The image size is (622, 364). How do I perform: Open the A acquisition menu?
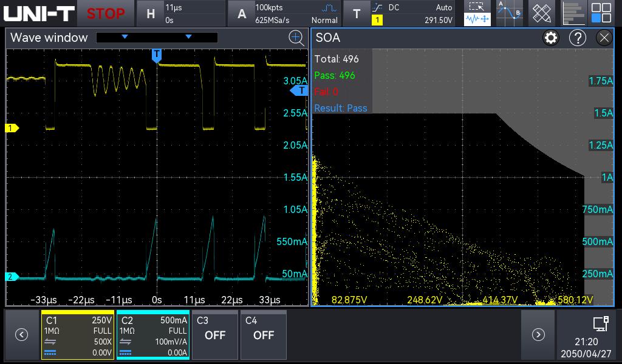tap(242, 13)
